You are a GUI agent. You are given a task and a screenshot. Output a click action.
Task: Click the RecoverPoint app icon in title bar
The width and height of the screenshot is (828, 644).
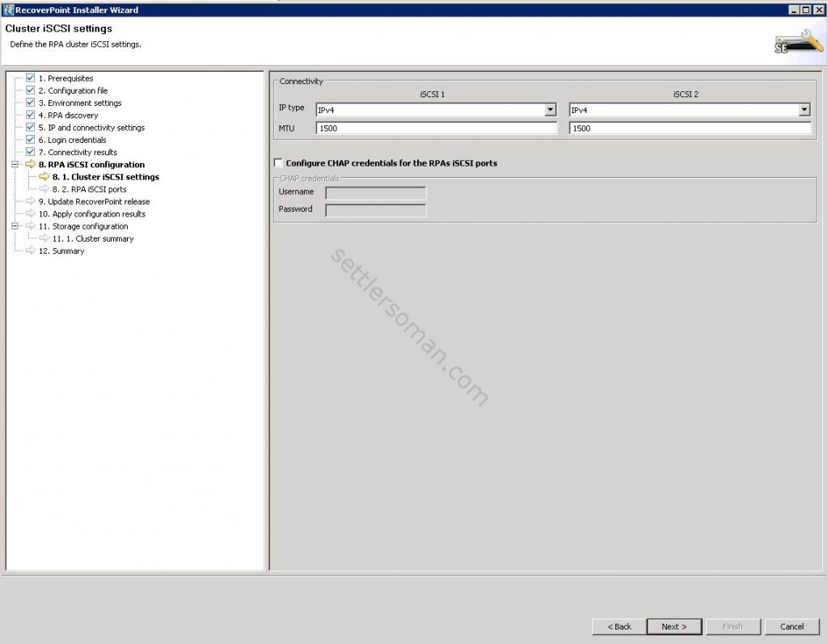8,10
